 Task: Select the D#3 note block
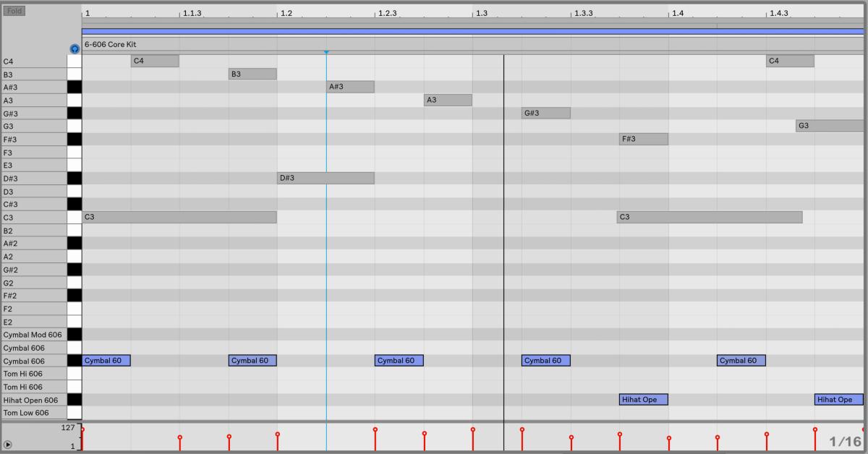(x=325, y=178)
